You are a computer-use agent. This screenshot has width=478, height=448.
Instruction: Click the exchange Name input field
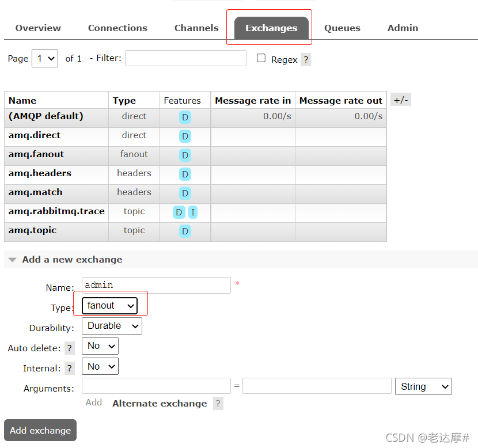pos(157,285)
